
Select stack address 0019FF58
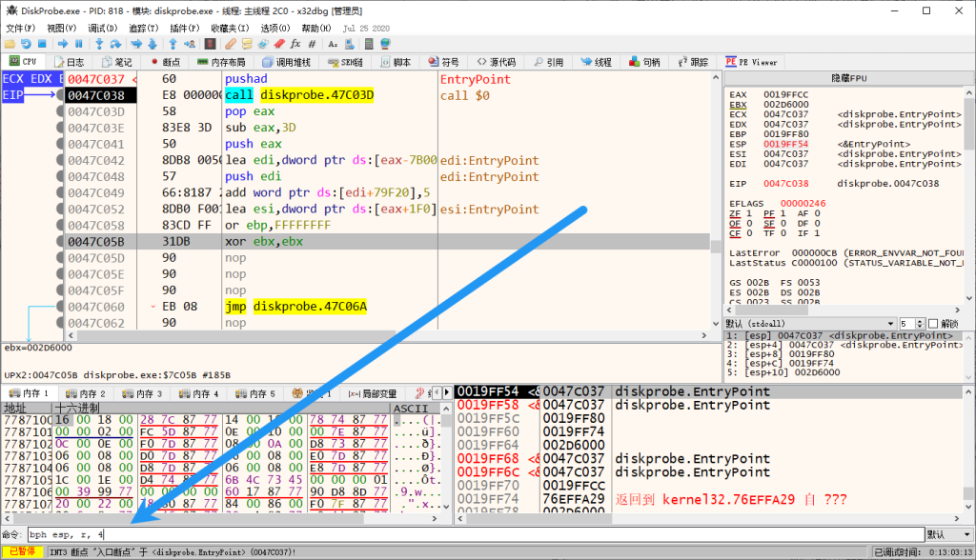[x=488, y=405]
